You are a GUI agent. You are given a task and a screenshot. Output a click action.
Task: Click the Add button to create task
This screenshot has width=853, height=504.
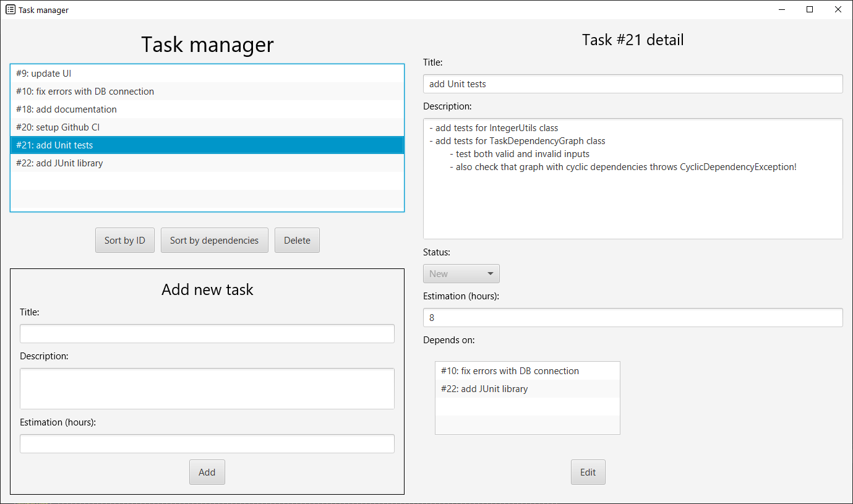coord(207,472)
